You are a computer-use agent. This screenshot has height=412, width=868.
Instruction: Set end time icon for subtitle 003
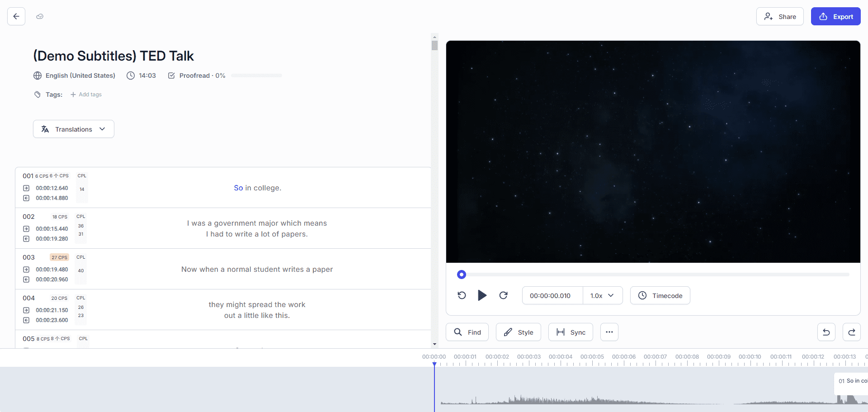26,279
